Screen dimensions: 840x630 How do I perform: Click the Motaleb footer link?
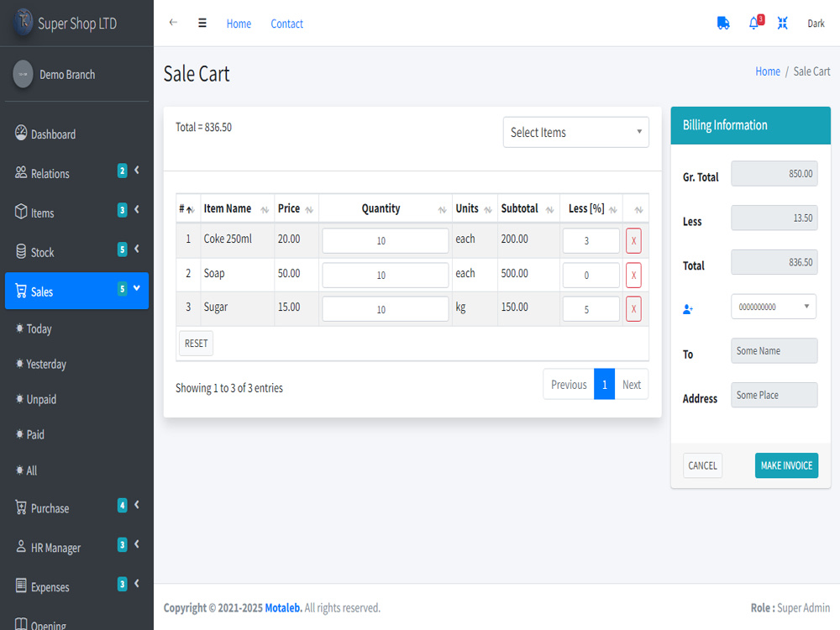(x=283, y=607)
